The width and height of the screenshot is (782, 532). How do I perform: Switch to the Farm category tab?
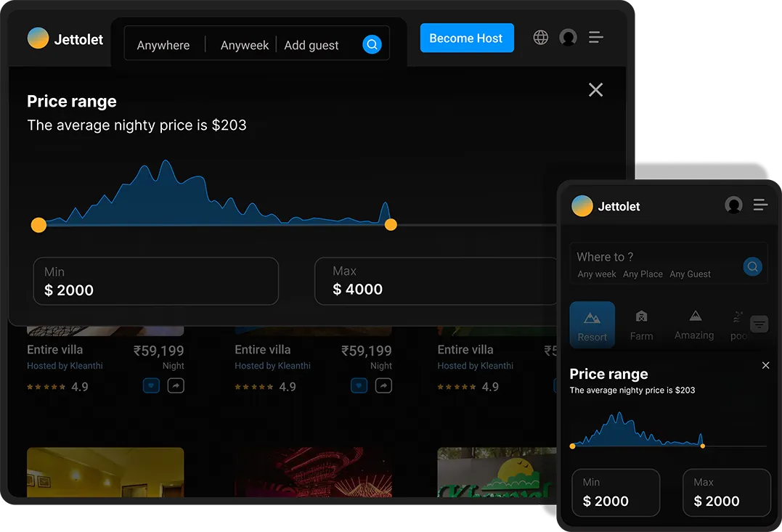point(641,325)
